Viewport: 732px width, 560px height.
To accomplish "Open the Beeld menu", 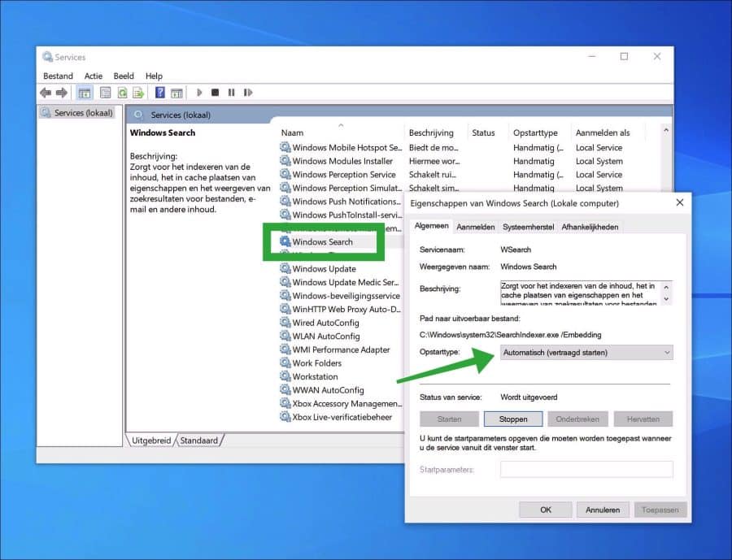I will (124, 76).
